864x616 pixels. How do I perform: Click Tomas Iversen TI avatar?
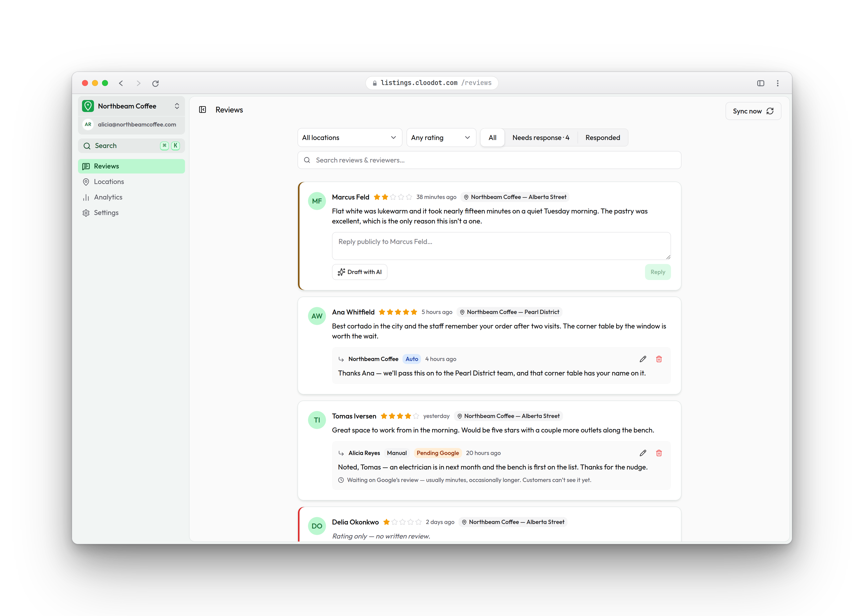317,420
